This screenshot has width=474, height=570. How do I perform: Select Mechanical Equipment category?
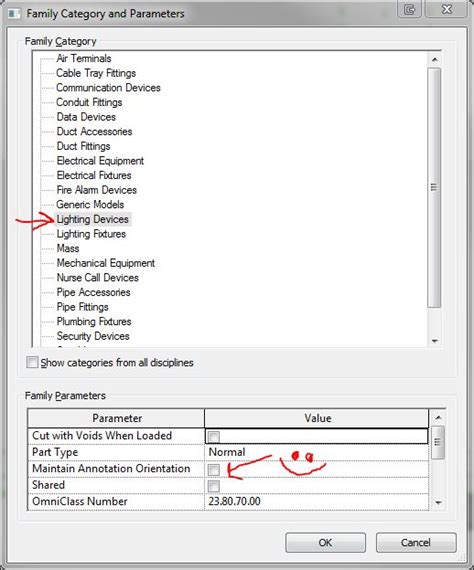(x=105, y=263)
